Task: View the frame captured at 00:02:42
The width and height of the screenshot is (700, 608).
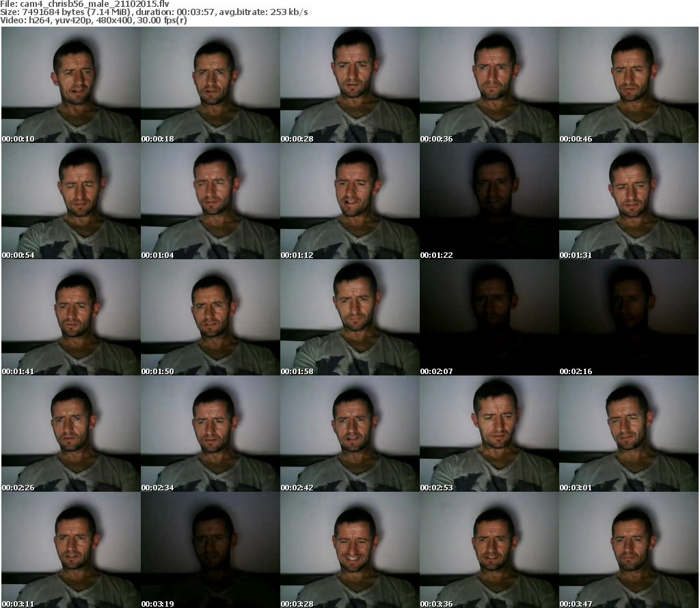Action: [349, 434]
